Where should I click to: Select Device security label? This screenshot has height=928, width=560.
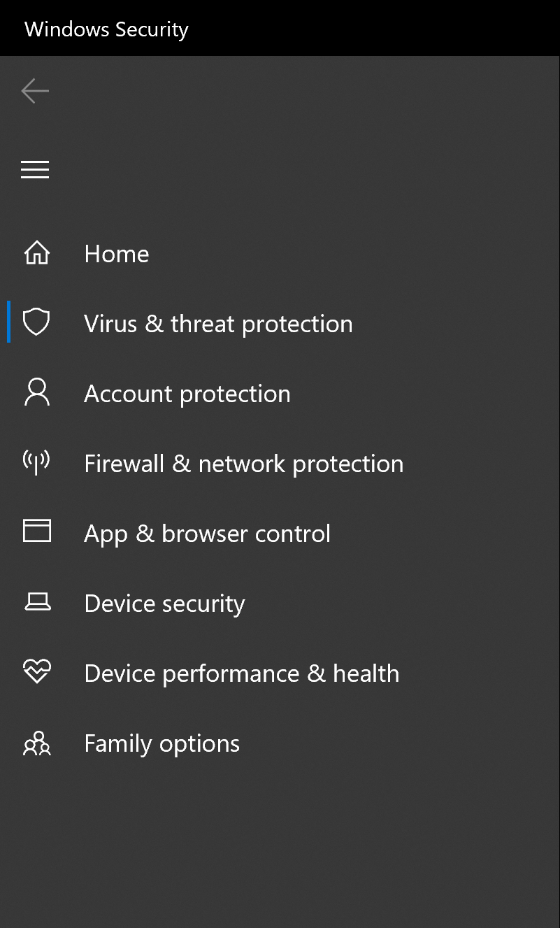164,604
